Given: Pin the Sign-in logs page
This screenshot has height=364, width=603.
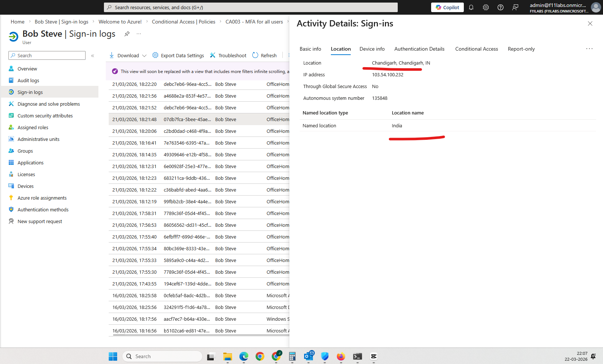Looking at the screenshot, I should pyautogui.click(x=127, y=34).
